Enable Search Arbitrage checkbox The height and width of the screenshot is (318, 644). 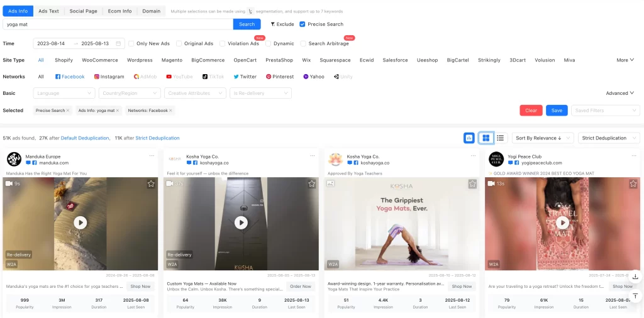point(303,43)
